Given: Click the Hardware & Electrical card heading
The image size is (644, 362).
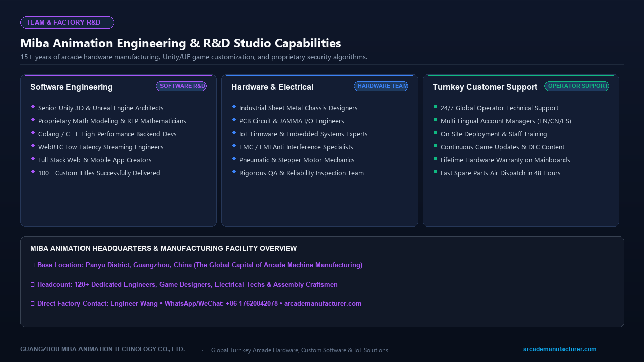Looking at the screenshot, I should pyautogui.click(x=272, y=87).
